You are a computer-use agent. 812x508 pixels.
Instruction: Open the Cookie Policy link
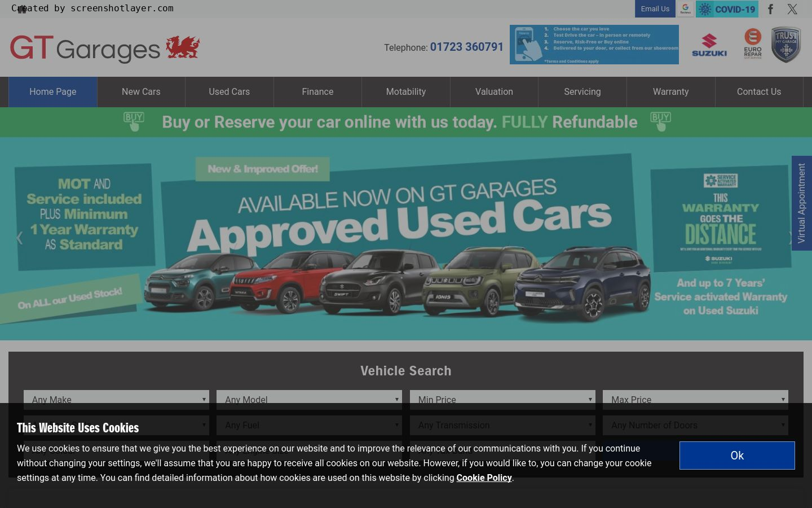[484, 478]
